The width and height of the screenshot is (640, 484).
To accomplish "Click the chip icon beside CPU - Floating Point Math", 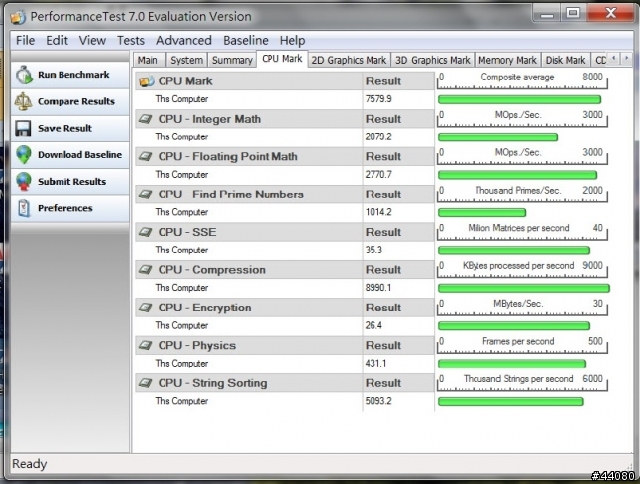I will pos(146,157).
